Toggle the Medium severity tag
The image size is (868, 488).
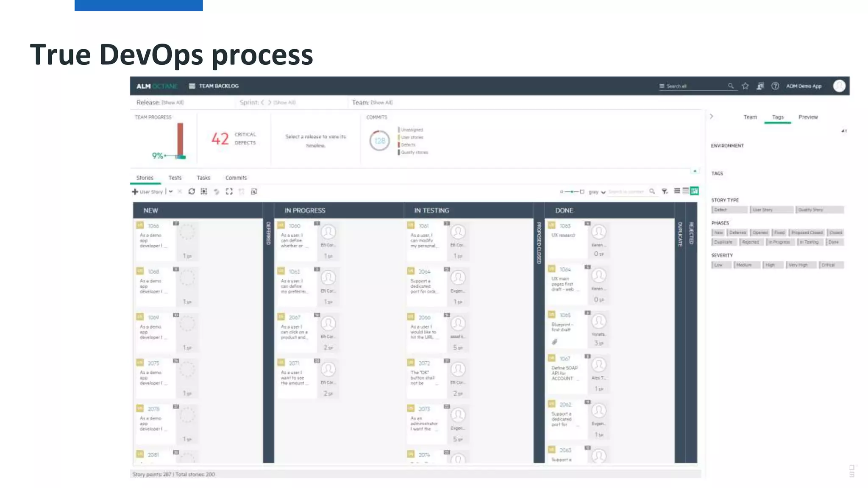click(x=747, y=265)
